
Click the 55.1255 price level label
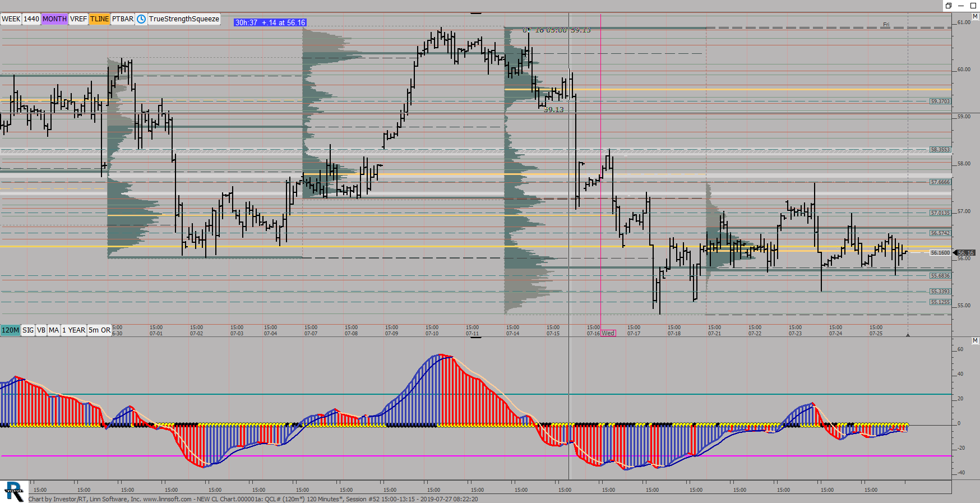coord(940,302)
